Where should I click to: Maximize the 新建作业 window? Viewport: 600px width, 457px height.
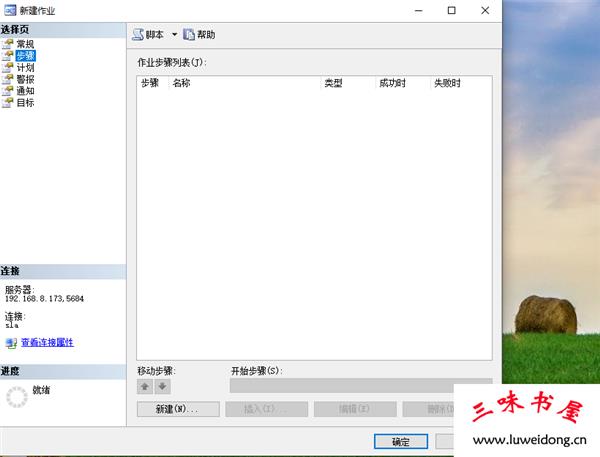(451, 10)
